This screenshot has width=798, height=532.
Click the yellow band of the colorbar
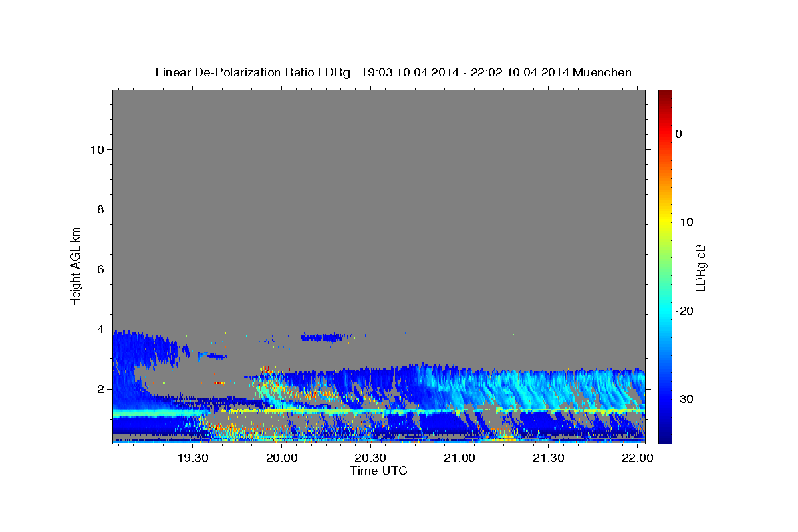tap(665, 221)
